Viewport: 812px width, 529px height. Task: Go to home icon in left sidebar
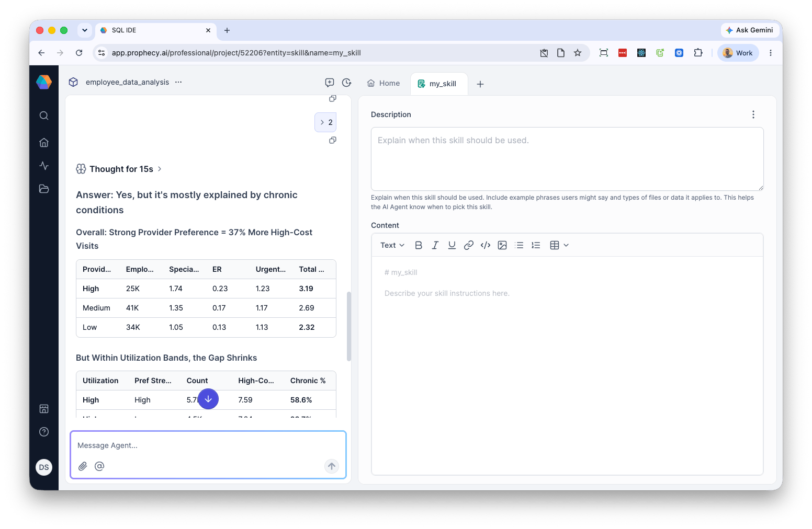(44, 142)
